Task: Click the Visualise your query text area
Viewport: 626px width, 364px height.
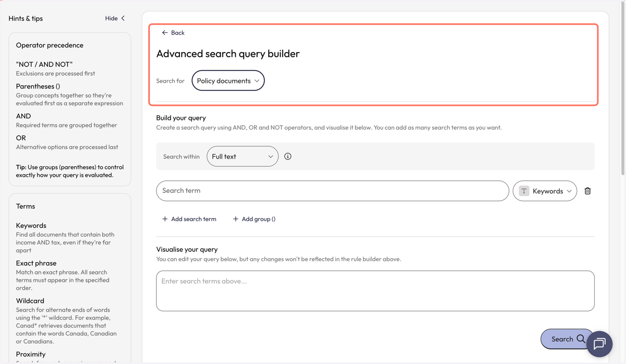Action: [375, 291]
